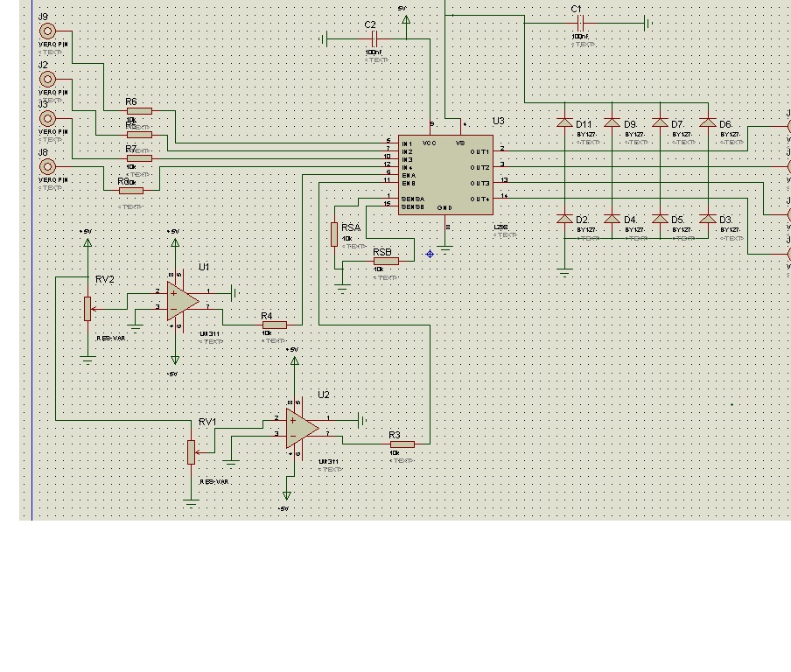The width and height of the screenshot is (791, 672).
Task: Select the RSB sense resistor
Action: [x=386, y=261]
